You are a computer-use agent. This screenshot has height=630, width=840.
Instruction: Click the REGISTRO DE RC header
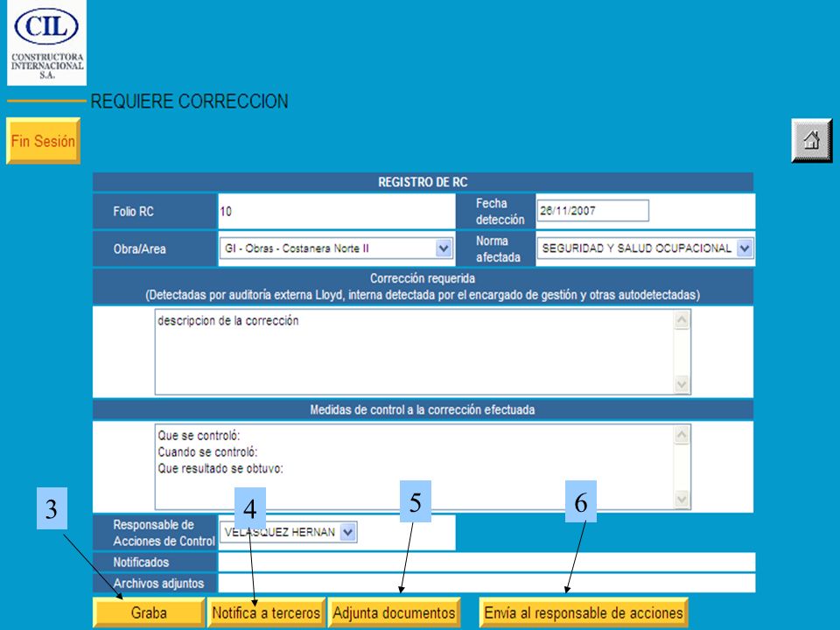pos(423,182)
